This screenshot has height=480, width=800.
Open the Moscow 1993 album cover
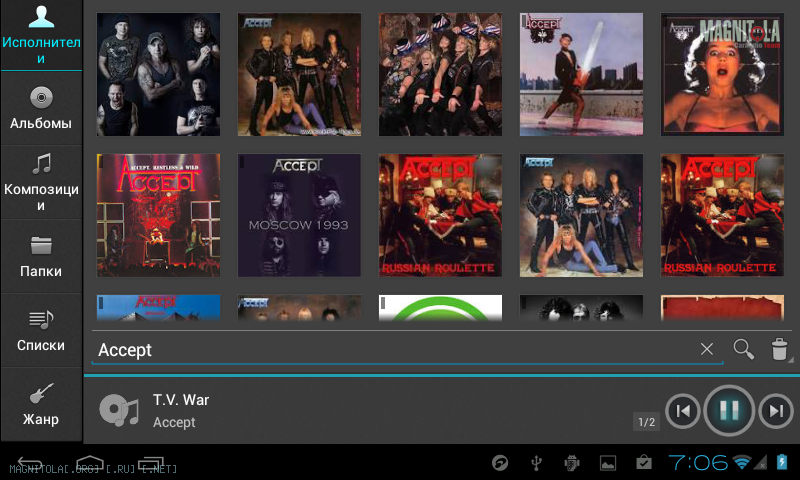(299, 215)
